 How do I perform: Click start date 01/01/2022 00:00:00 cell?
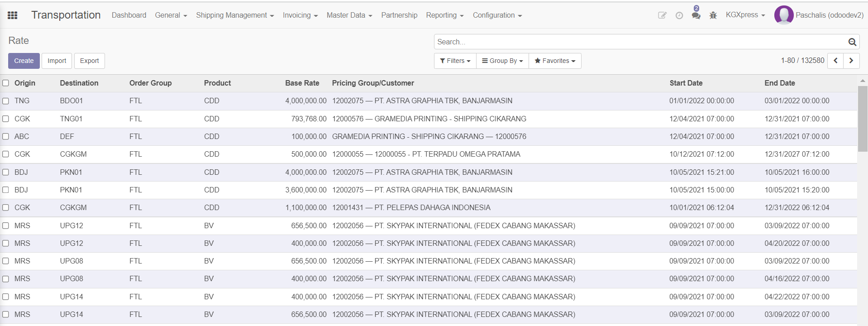[702, 101]
